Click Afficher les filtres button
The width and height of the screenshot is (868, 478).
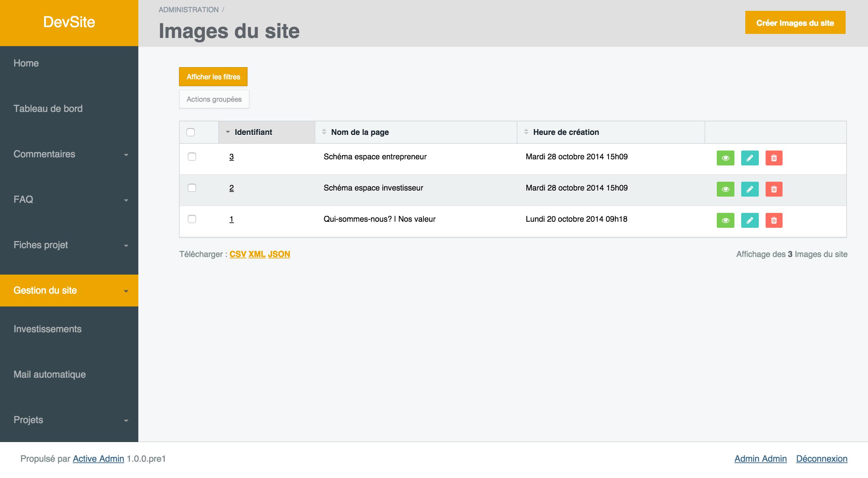tap(213, 77)
